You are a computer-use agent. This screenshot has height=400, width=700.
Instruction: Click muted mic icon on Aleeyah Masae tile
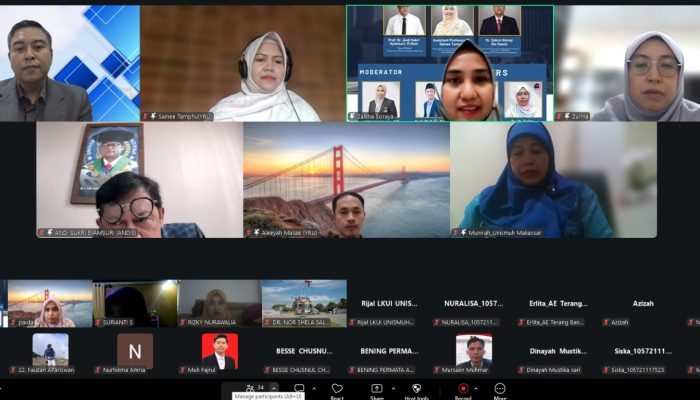click(249, 233)
